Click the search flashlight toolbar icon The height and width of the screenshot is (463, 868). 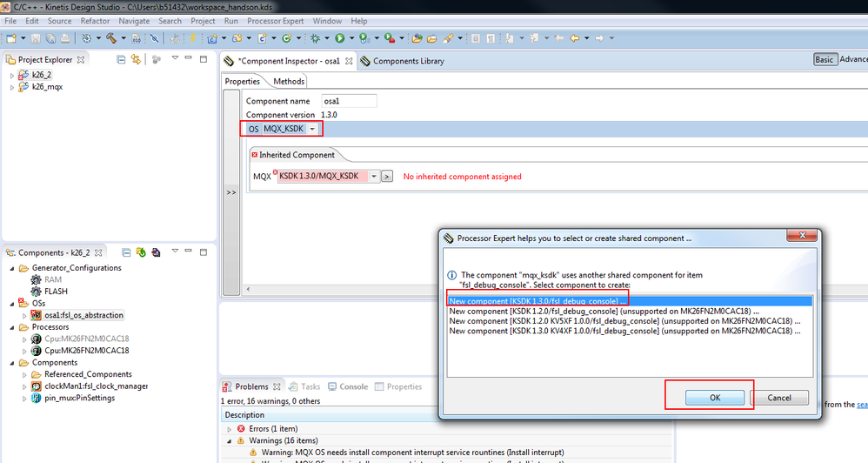pyautogui.click(x=449, y=38)
